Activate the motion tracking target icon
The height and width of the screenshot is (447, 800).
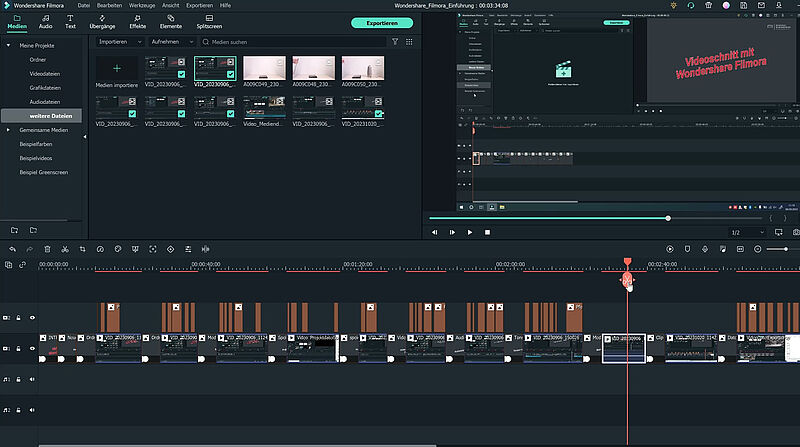(153, 249)
